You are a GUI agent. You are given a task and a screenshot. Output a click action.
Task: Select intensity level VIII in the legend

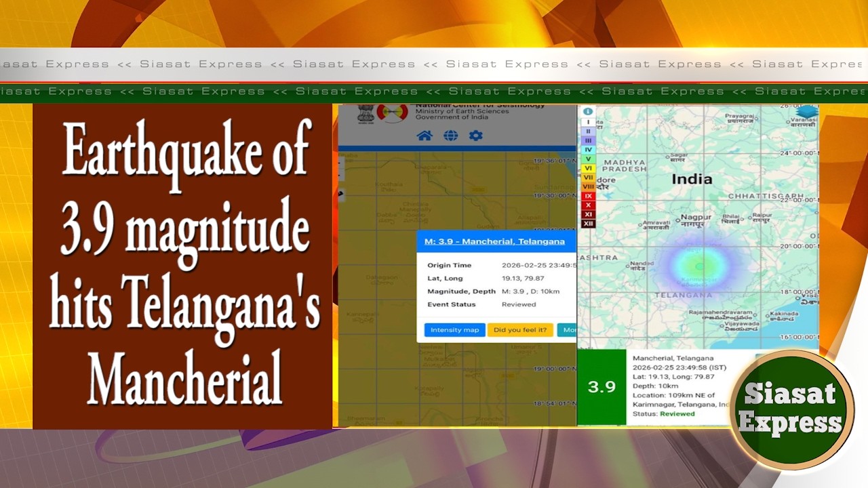(x=588, y=186)
